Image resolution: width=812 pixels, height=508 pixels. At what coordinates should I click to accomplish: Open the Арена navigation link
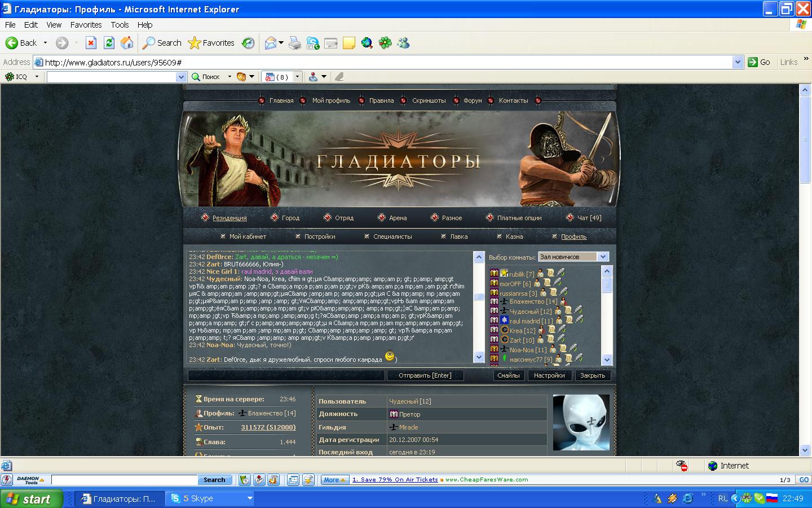pos(398,218)
